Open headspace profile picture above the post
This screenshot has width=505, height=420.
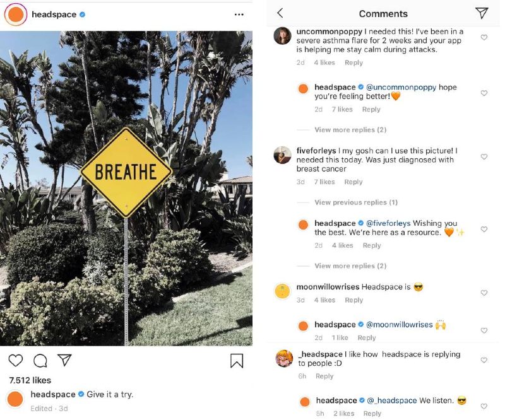16,15
